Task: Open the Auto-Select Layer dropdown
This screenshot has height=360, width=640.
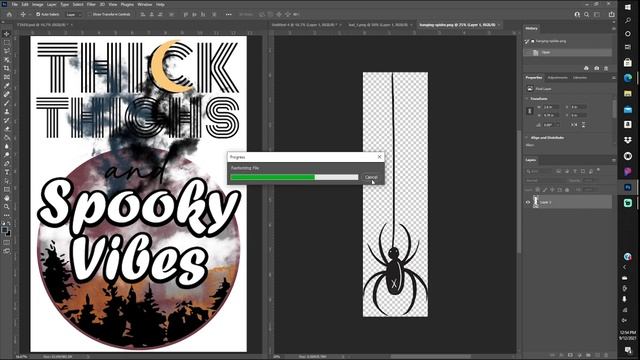Action: pos(74,14)
